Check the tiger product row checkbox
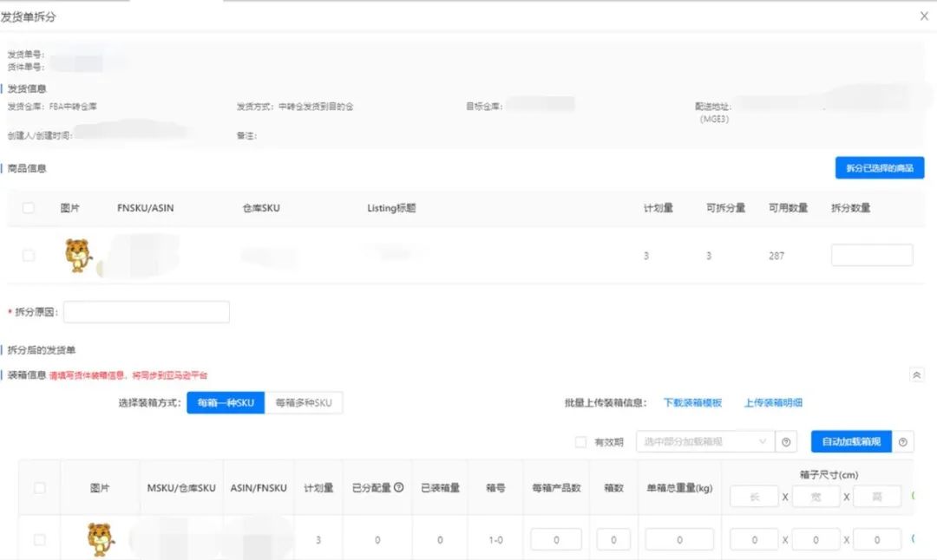Viewport: 937px width, 560px height. [x=28, y=254]
